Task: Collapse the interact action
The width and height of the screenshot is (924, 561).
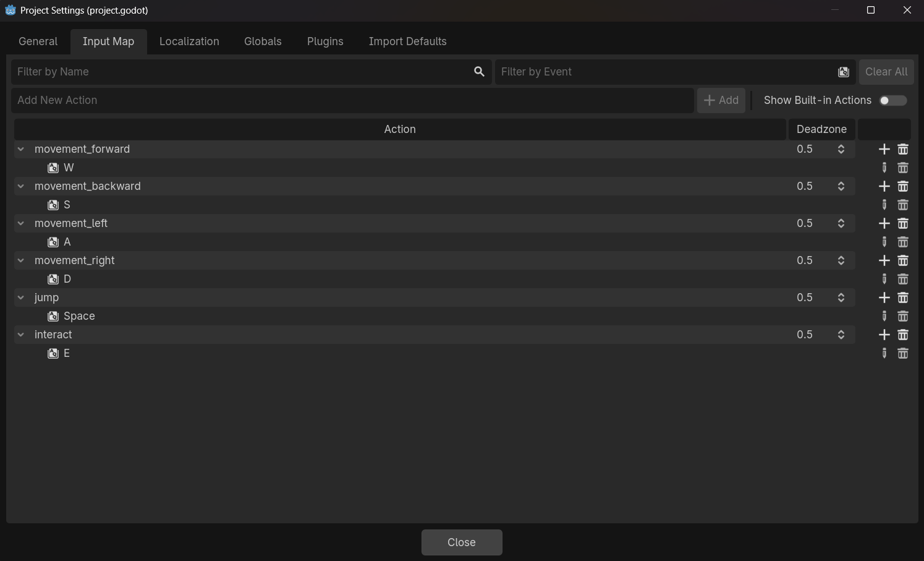Action: (21, 335)
